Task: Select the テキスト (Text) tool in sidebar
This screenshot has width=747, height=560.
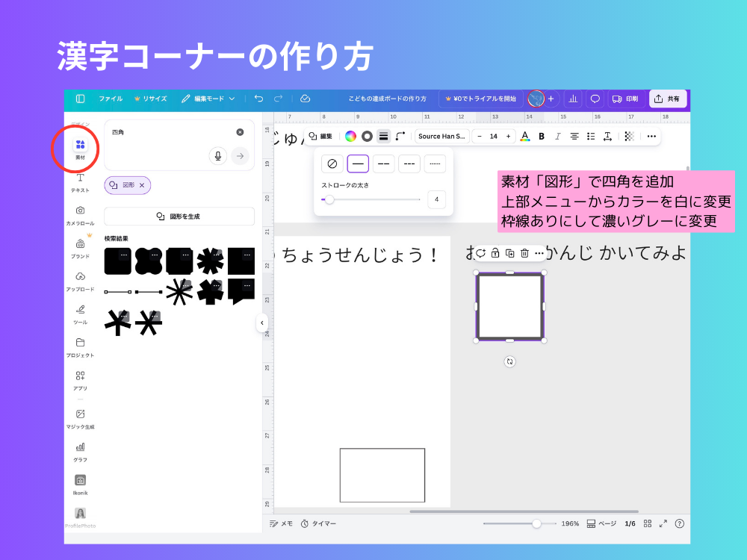Action: coord(81,181)
